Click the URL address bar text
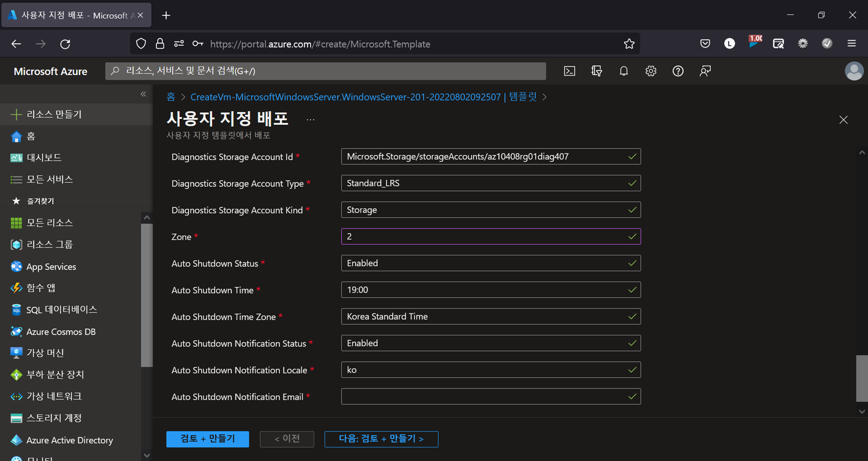 click(320, 44)
